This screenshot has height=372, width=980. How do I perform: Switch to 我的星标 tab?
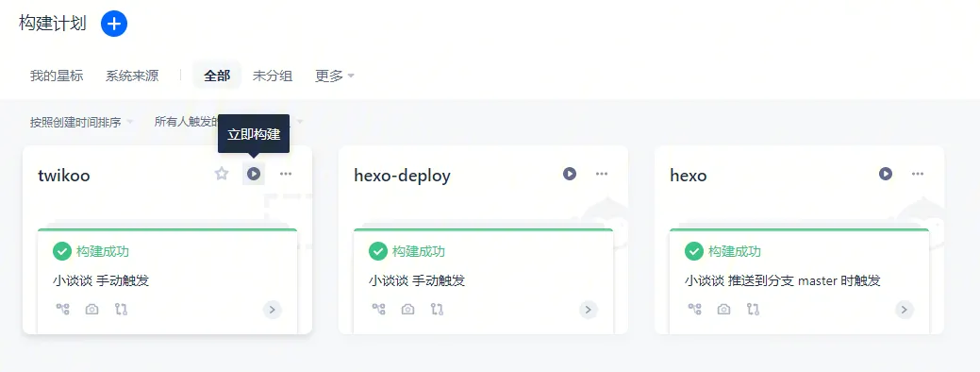57,76
